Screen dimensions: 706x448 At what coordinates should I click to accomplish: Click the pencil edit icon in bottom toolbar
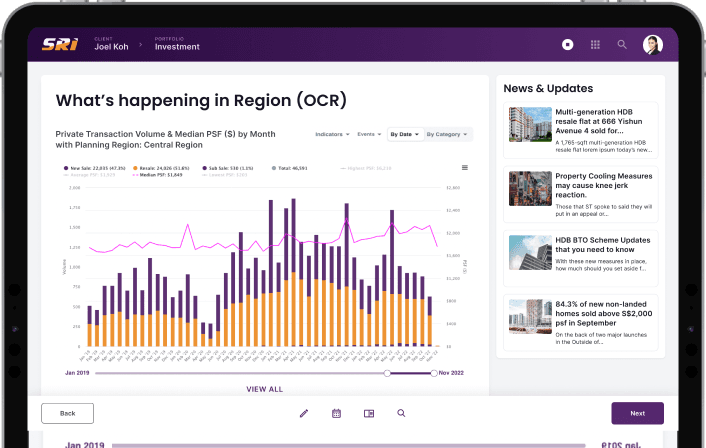tap(304, 413)
